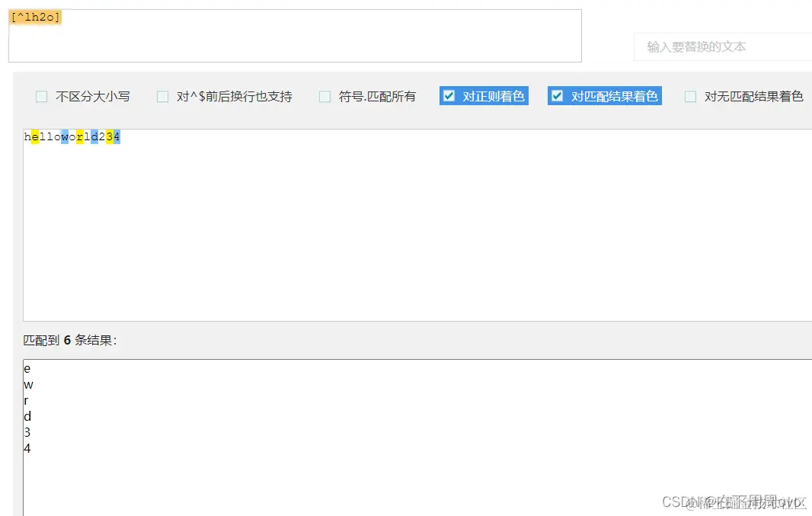This screenshot has height=516, width=812.
Task: Click the result line showing letter e
Action: (x=27, y=368)
